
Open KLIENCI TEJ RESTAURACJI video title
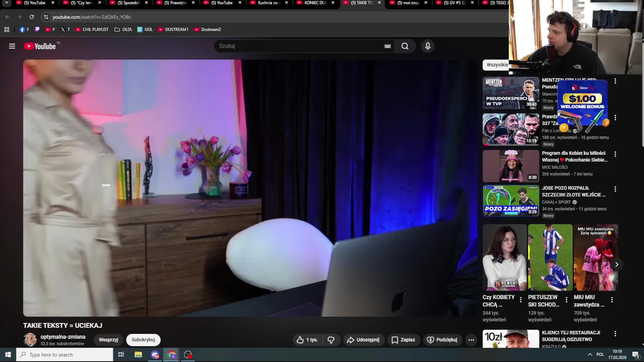coord(571,336)
